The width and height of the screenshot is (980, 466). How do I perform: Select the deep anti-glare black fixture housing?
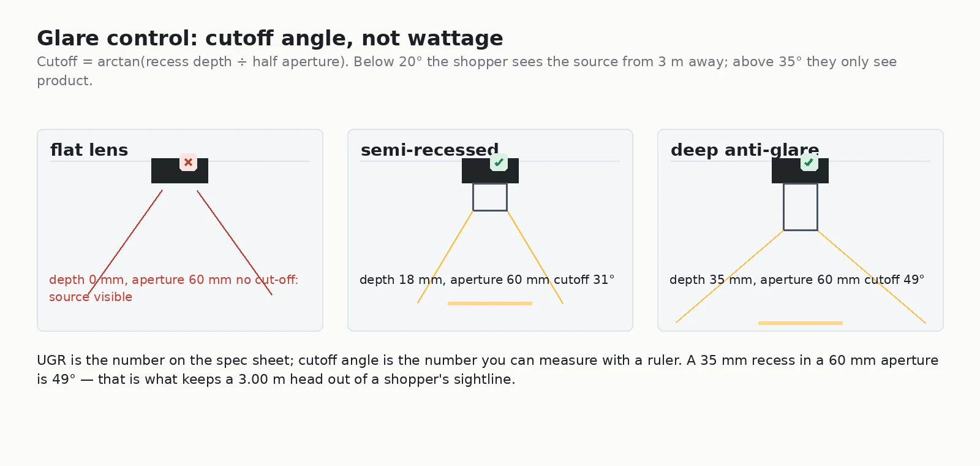[800, 170]
